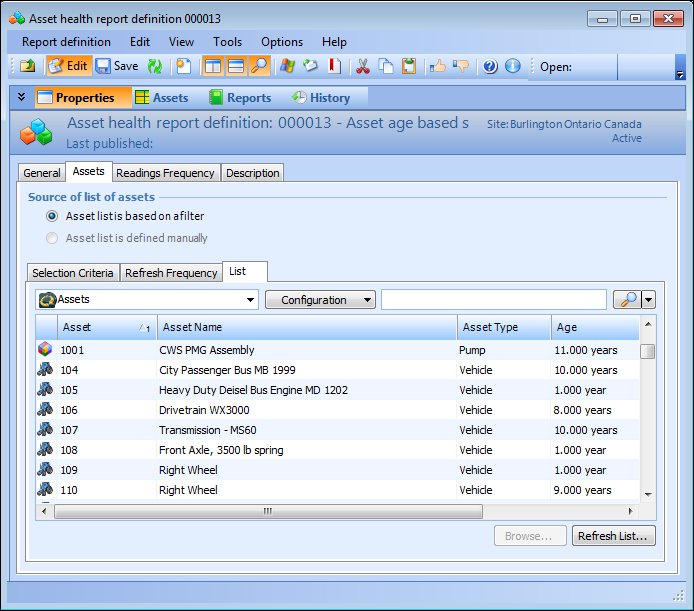
Task: Click the Save toolbar button
Action: pyautogui.click(x=117, y=66)
